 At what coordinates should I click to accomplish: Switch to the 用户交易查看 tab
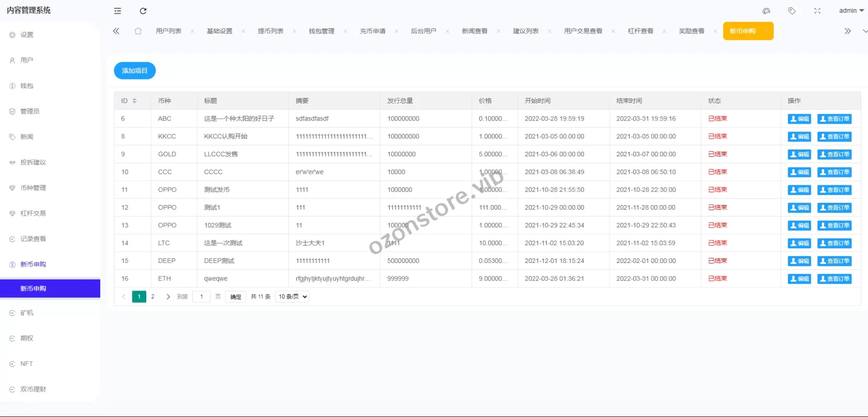click(x=583, y=31)
